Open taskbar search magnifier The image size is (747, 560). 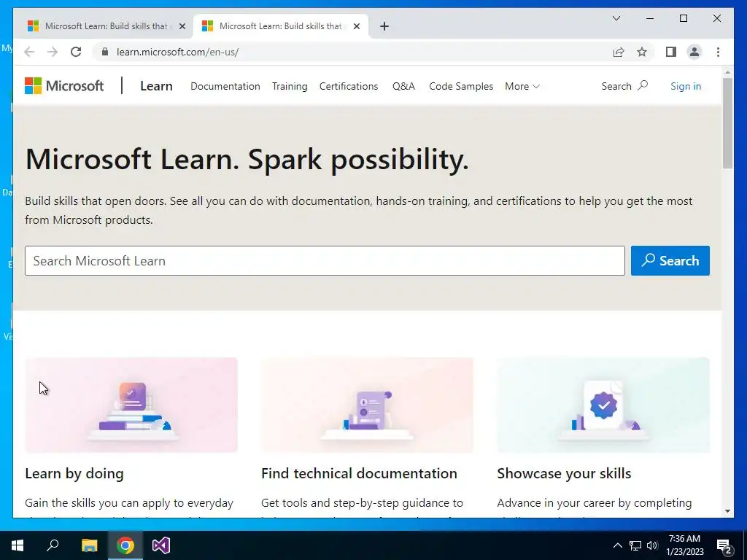coord(53,545)
